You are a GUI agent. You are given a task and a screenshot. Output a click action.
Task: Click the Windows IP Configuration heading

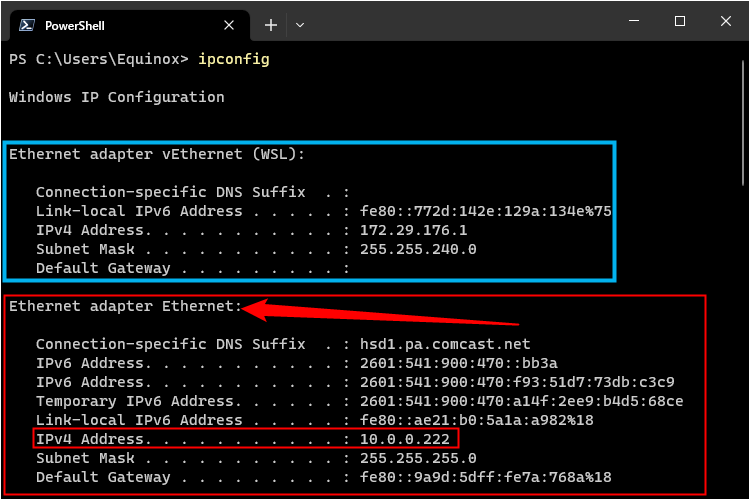(116, 97)
